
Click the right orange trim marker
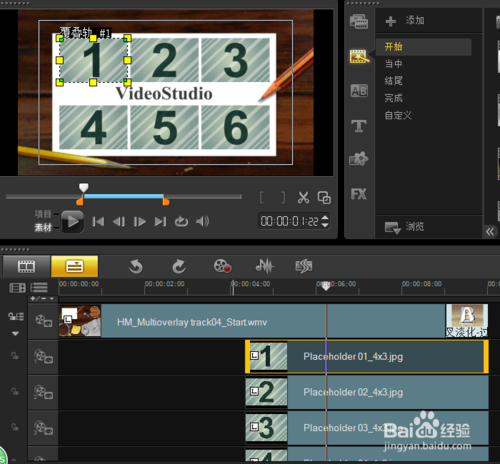tap(166, 201)
